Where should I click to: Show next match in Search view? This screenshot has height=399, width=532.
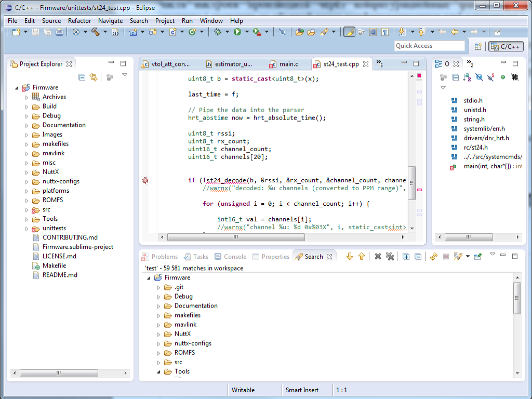pyautogui.click(x=350, y=257)
